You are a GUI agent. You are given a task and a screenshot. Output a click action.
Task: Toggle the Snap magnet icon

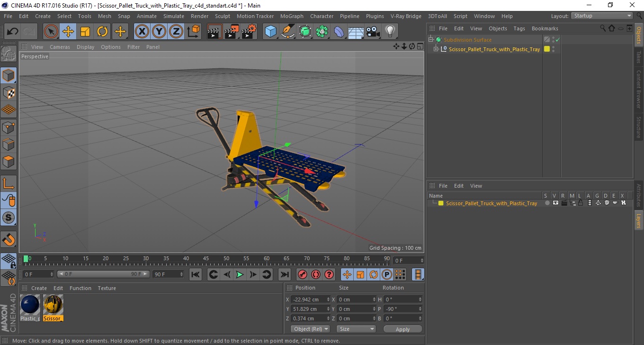coord(9,239)
